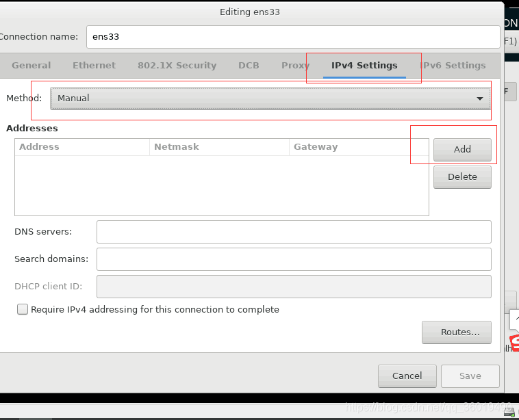
Task: Cancel editing the ens33 connection
Action: [407, 376]
